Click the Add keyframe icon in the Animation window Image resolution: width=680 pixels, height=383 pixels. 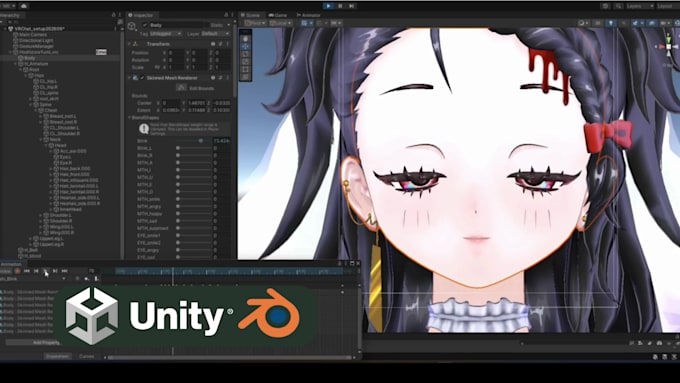(x=87, y=279)
